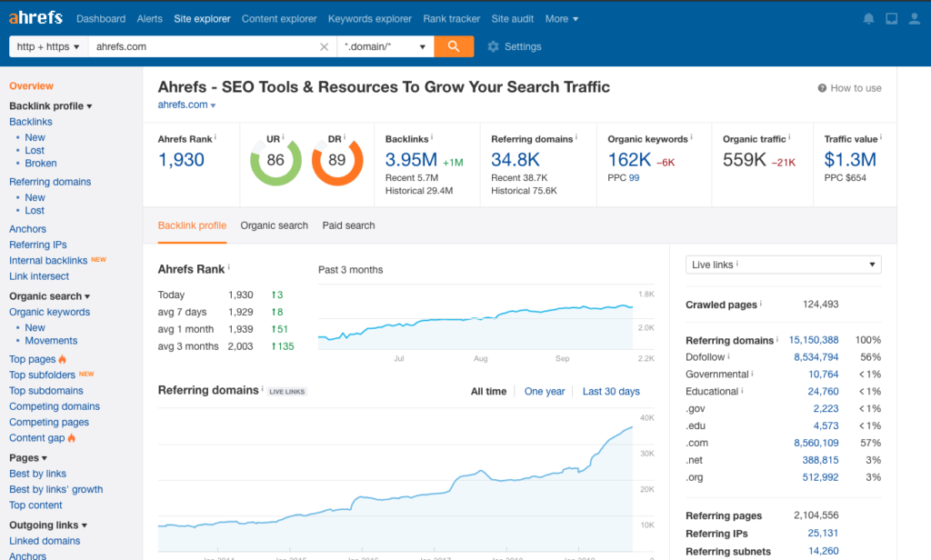Show Last 30 days referring domains range
The image size is (931, 560).
tap(611, 391)
